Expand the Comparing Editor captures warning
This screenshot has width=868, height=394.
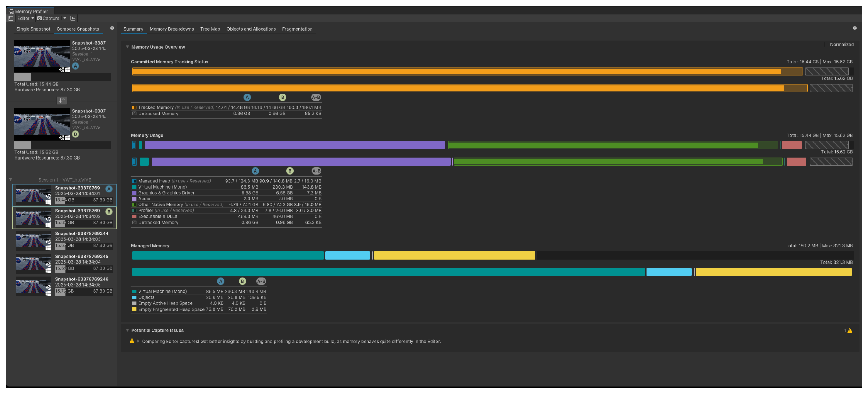[x=138, y=341]
